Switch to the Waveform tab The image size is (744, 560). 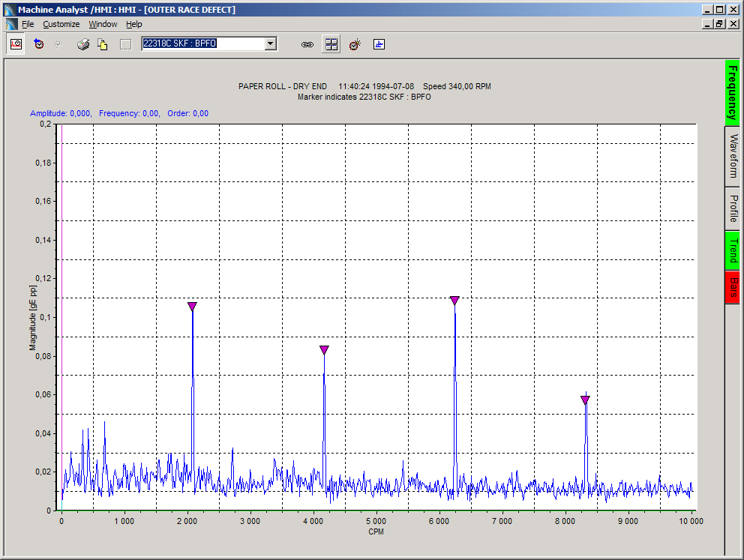732,156
